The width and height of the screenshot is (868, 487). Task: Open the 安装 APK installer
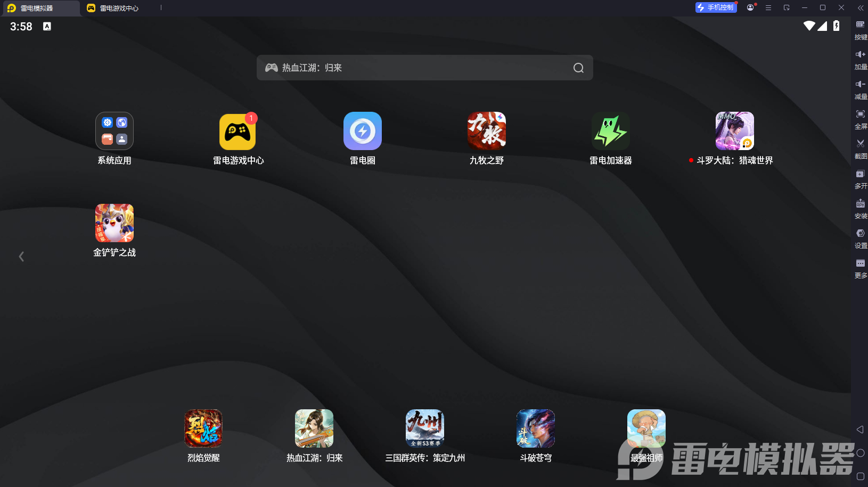pos(861,209)
